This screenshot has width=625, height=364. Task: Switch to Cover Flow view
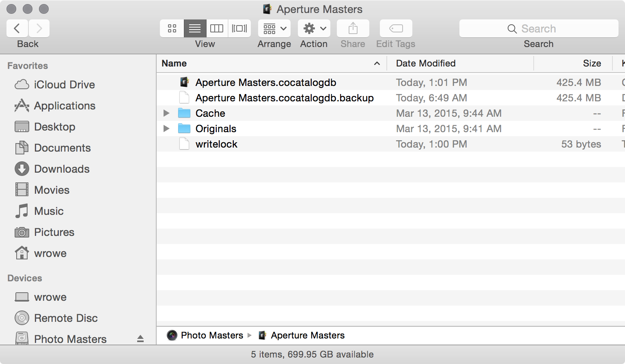239,28
